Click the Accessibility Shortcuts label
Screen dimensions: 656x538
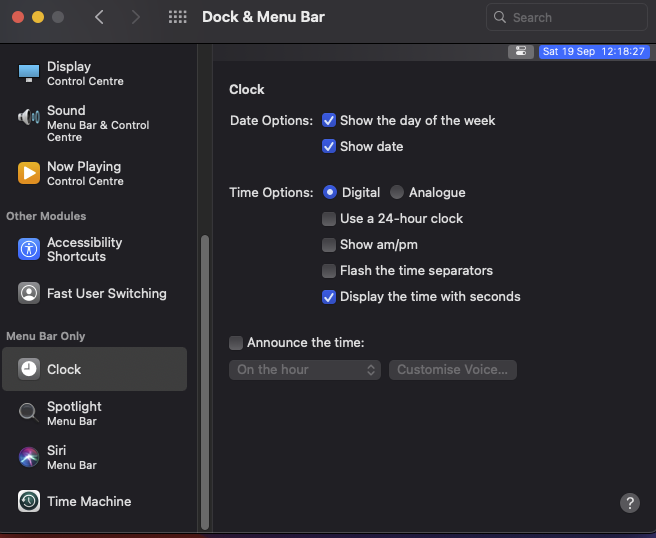(x=85, y=249)
